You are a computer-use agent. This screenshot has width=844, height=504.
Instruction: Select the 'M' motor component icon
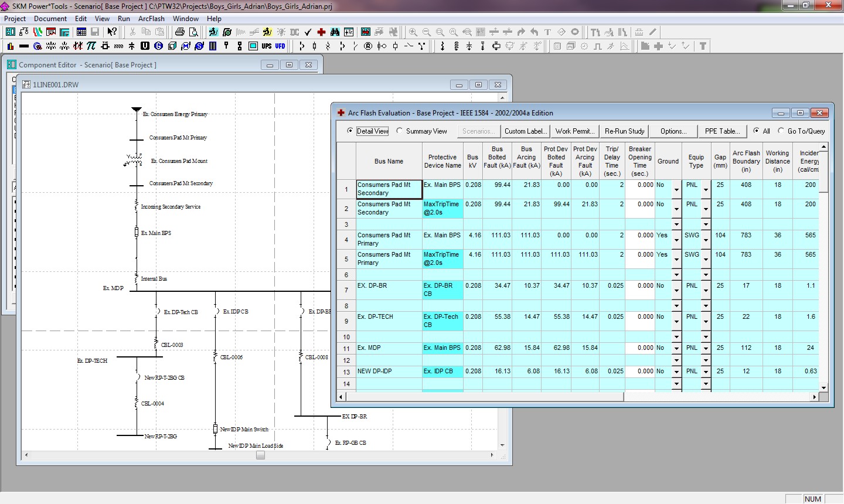(x=186, y=46)
